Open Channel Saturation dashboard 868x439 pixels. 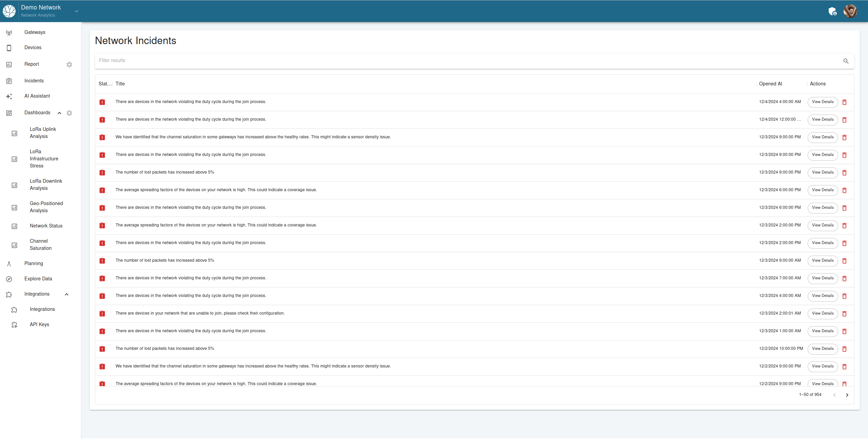[x=41, y=244]
